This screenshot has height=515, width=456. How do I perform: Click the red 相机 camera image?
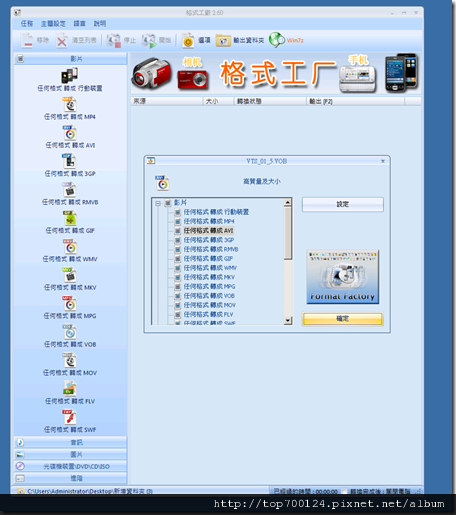[x=193, y=79]
